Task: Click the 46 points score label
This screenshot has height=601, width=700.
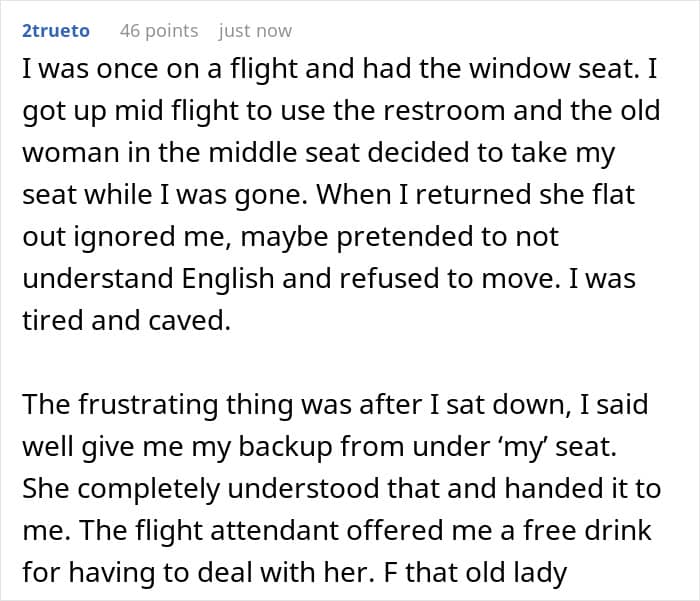Action: (159, 31)
